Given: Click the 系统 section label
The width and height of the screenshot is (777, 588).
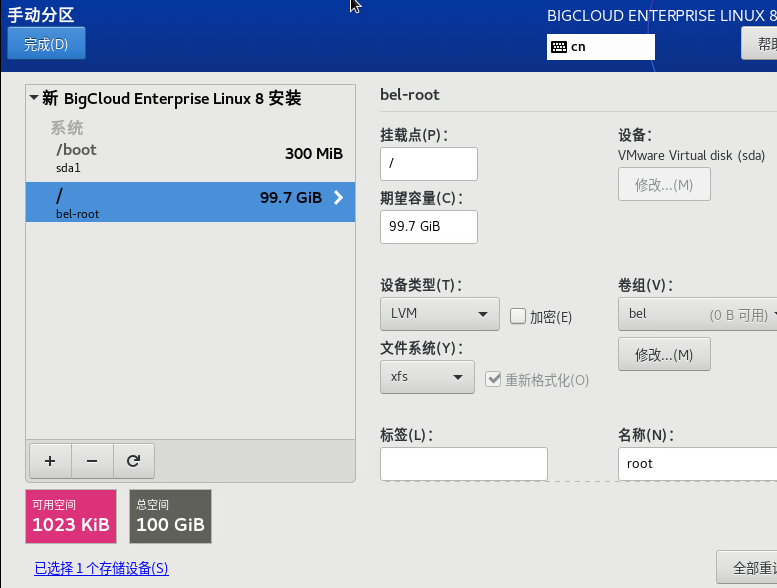Looking at the screenshot, I should [x=67, y=128].
